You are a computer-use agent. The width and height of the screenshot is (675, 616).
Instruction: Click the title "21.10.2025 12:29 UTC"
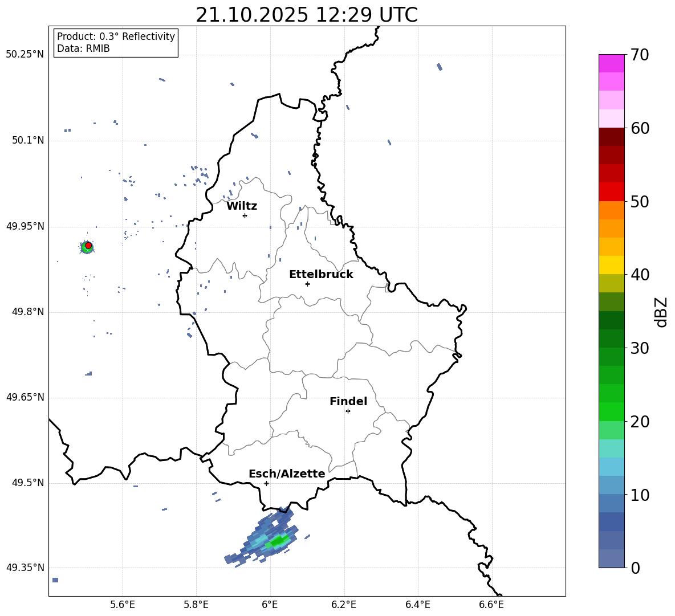click(x=307, y=15)
